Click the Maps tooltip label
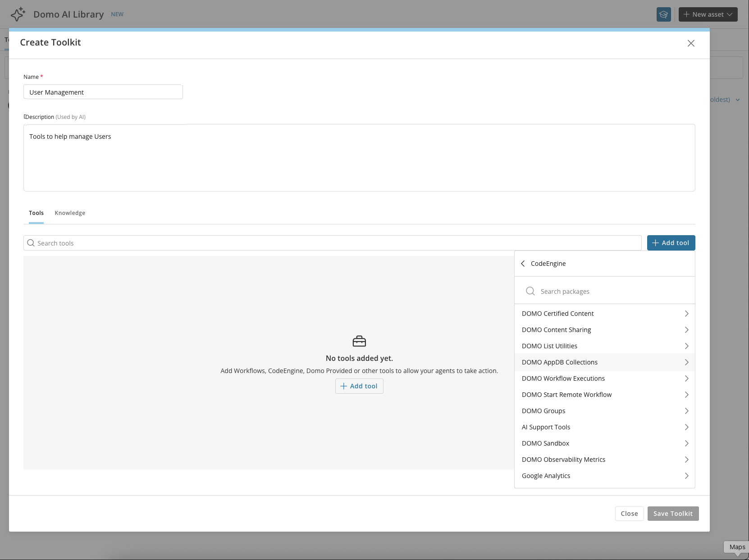Image resolution: width=749 pixels, height=560 pixels. click(737, 547)
